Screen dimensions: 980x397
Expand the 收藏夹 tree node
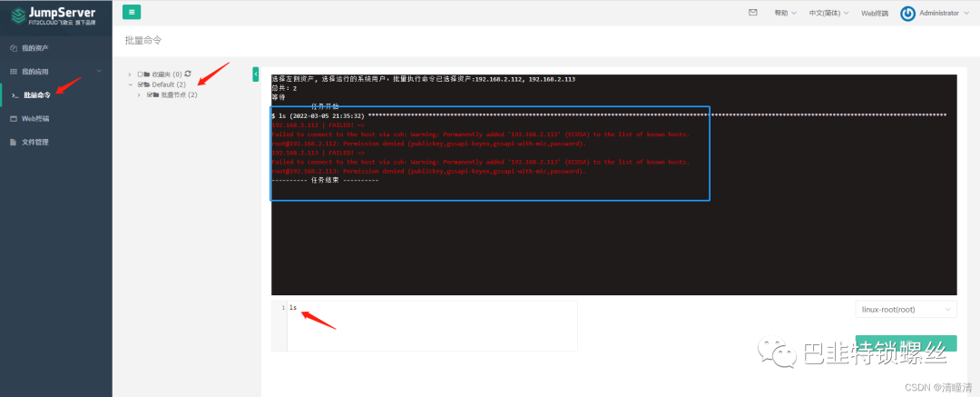(x=130, y=74)
